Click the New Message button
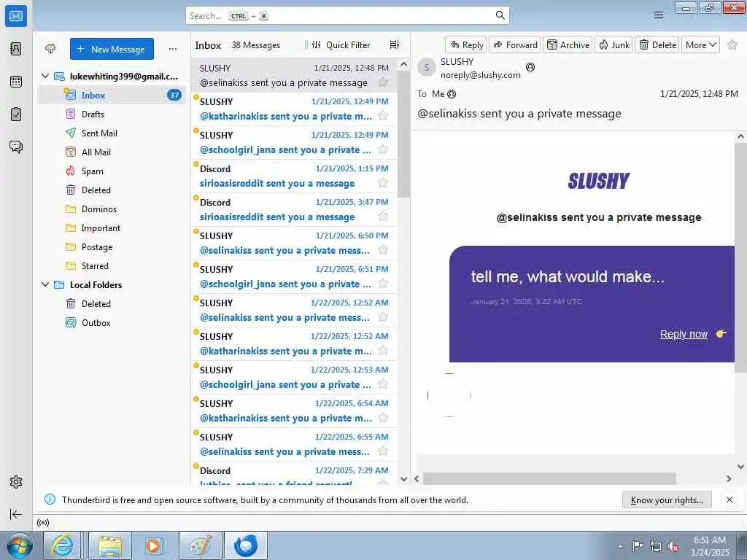747x560 pixels. 112,49
